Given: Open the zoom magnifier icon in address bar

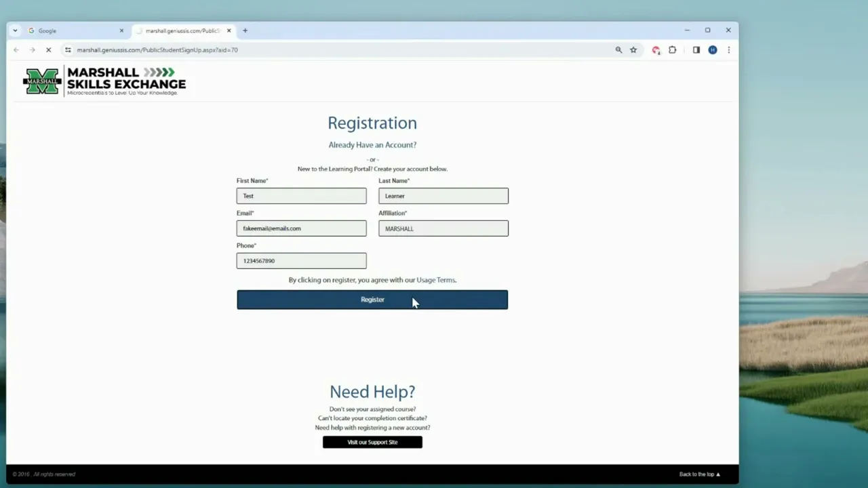Looking at the screenshot, I should click(618, 50).
